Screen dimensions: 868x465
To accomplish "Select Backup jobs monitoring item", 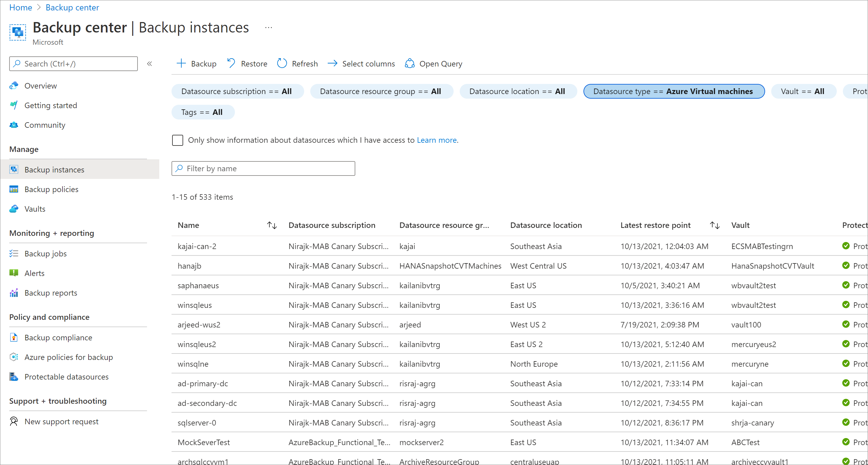I will point(45,253).
